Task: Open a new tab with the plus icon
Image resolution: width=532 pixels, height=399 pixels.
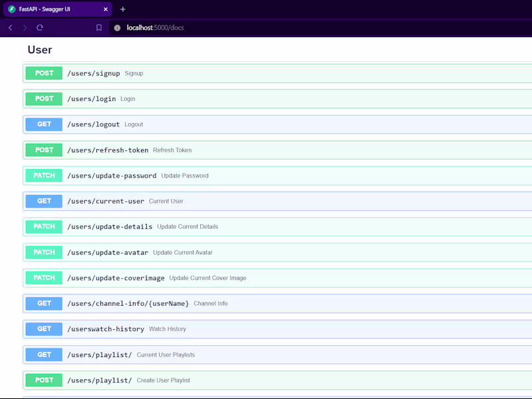Action: tap(123, 9)
